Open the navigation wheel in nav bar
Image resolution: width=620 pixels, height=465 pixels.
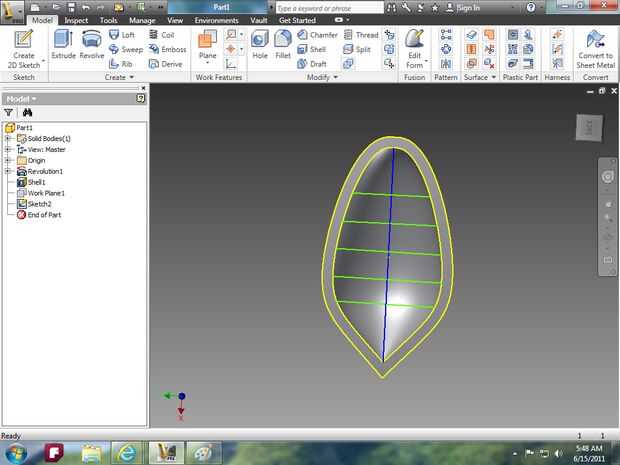[608, 176]
